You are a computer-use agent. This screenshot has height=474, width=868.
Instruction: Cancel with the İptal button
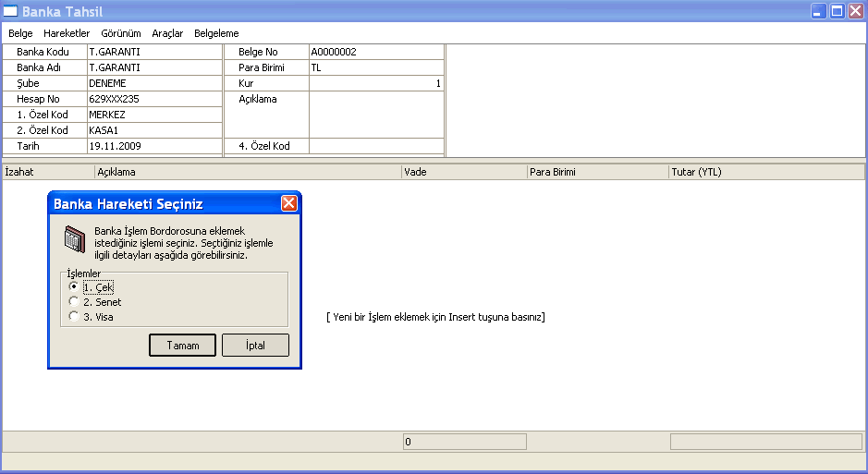(255, 346)
